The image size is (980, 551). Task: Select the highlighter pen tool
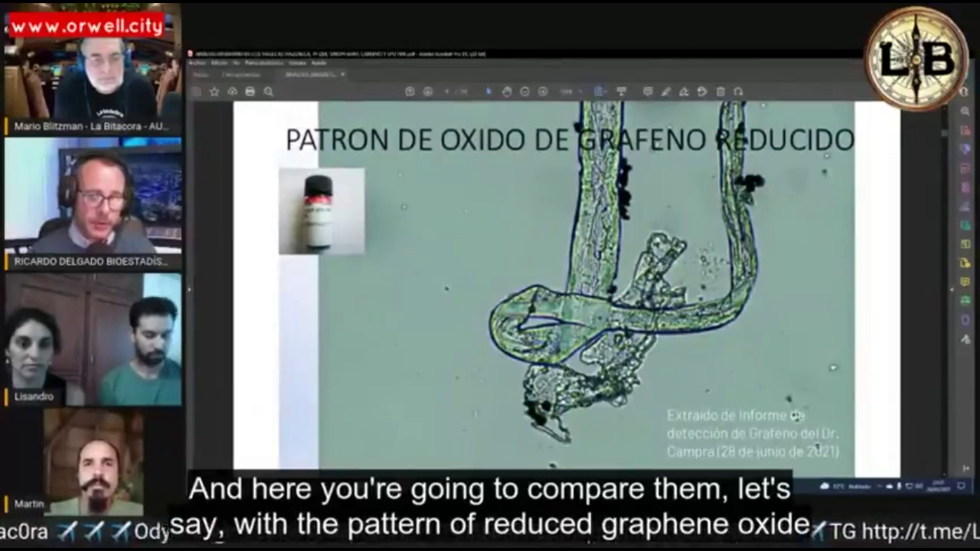pos(666,92)
